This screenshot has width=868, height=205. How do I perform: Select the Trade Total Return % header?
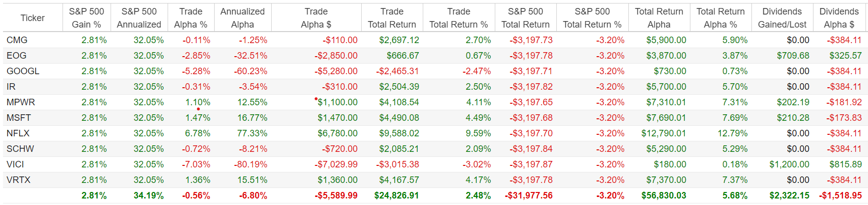pos(459,18)
